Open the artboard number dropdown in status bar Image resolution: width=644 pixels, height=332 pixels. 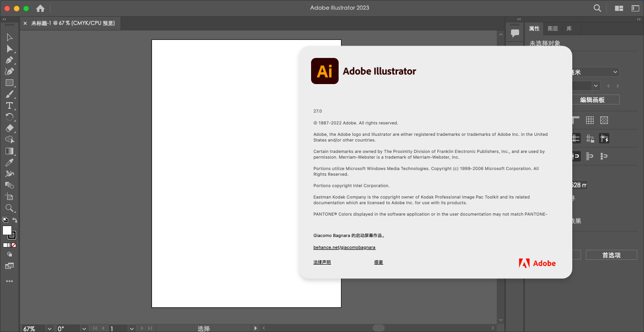[x=132, y=328]
